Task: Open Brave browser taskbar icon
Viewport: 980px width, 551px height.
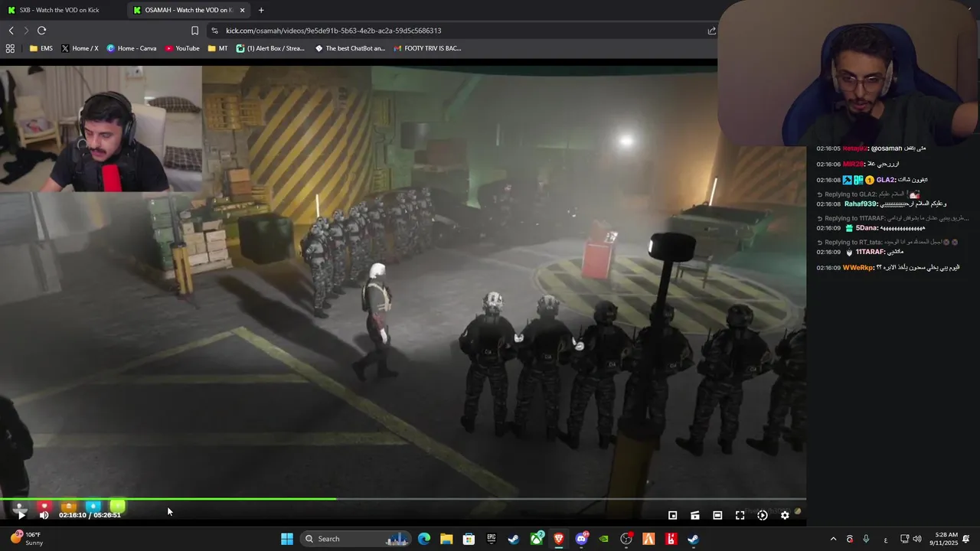Action: tap(559, 539)
